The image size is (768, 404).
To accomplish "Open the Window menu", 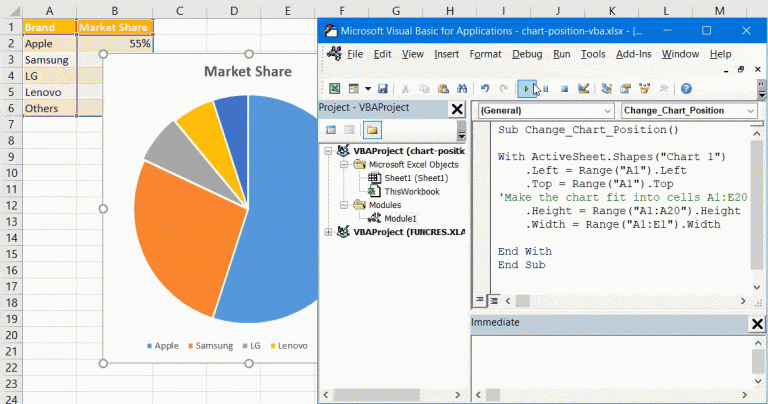I will tap(681, 54).
